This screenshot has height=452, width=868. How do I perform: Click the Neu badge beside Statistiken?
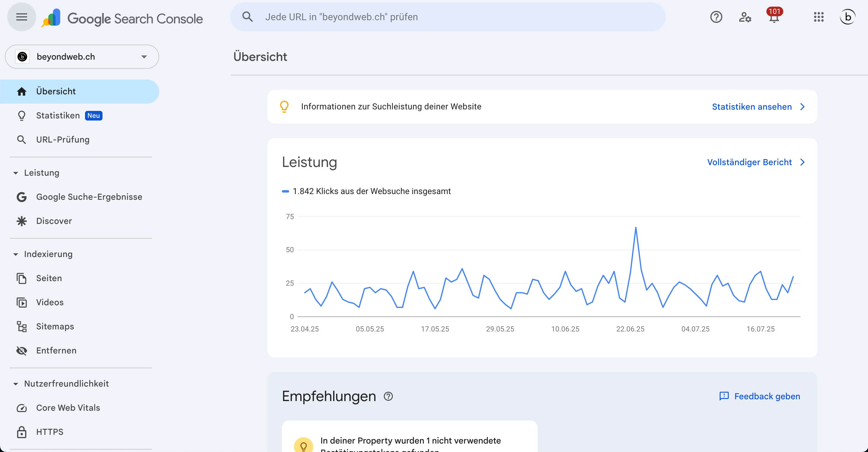(94, 115)
